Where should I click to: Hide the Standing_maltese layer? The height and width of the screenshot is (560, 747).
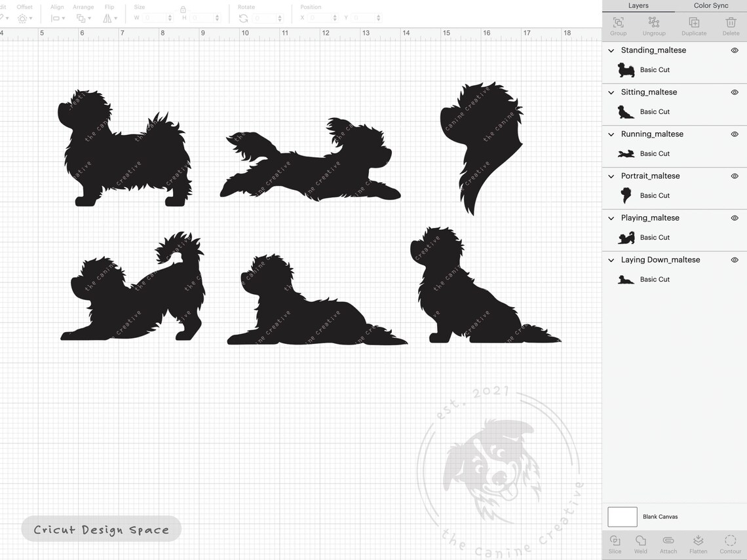coord(735,50)
